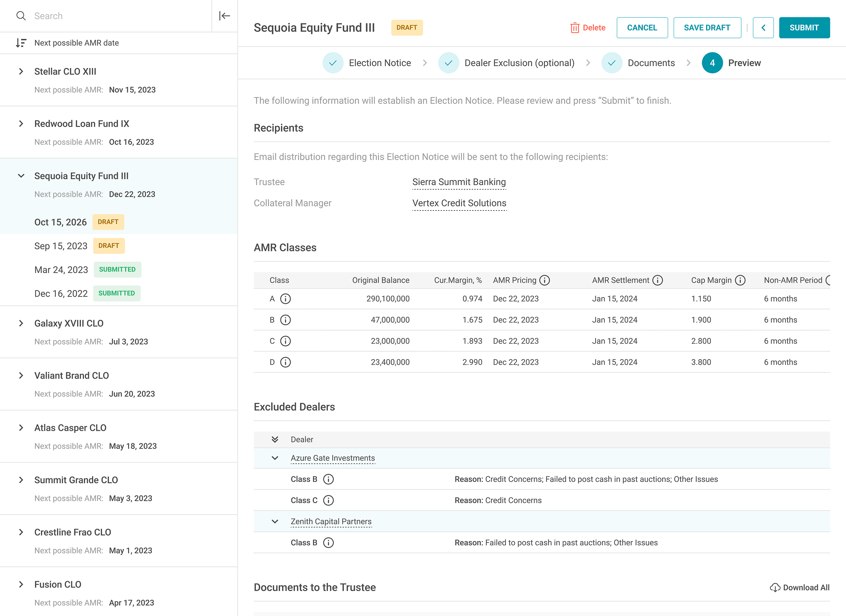This screenshot has width=846, height=616.
Task: Collapse the Azure Gate Investments row
Action: 275,458
